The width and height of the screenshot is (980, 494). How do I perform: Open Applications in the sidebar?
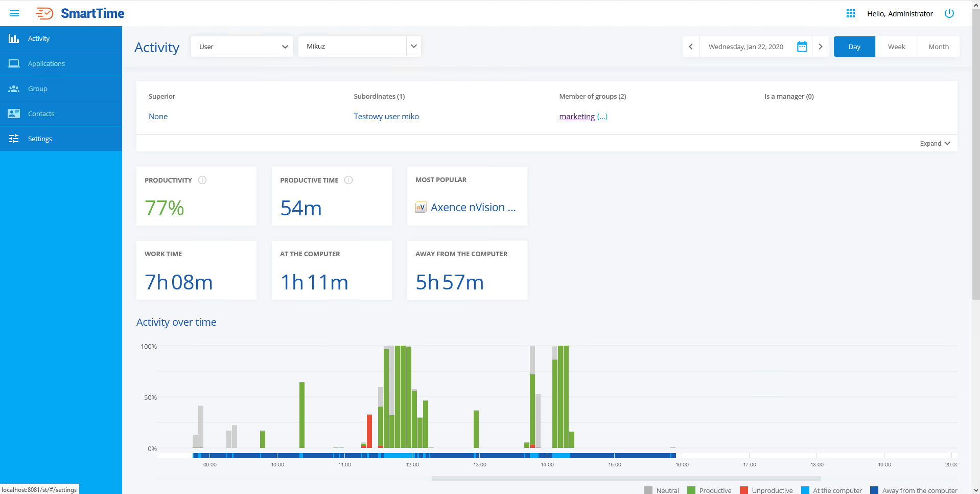46,63
